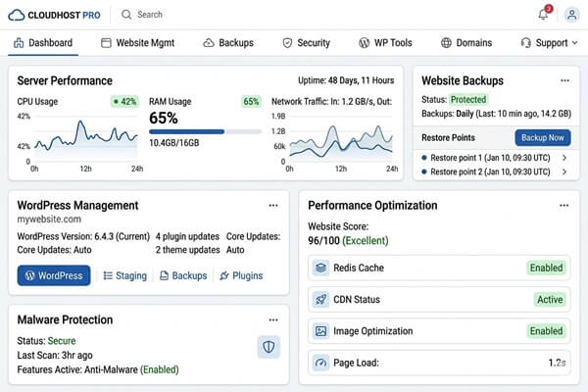Open notifications bell with red badge
This screenshot has width=588, height=392.
(x=543, y=14)
